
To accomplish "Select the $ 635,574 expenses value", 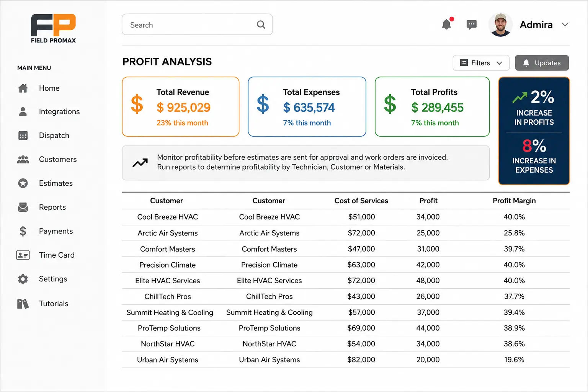I will 309,108.
